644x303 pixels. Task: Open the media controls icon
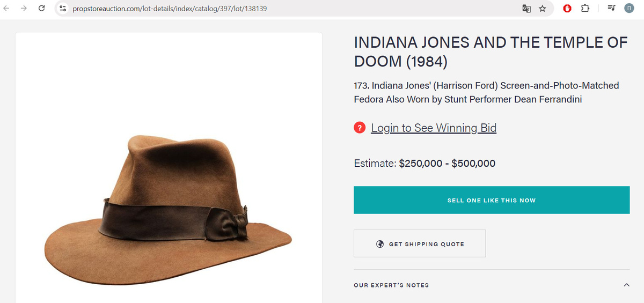(611, 9)
